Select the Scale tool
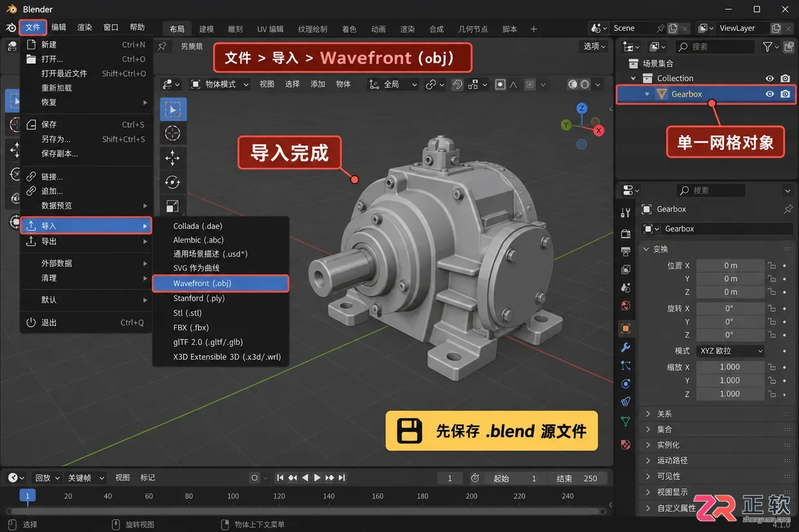 [173, 206]
